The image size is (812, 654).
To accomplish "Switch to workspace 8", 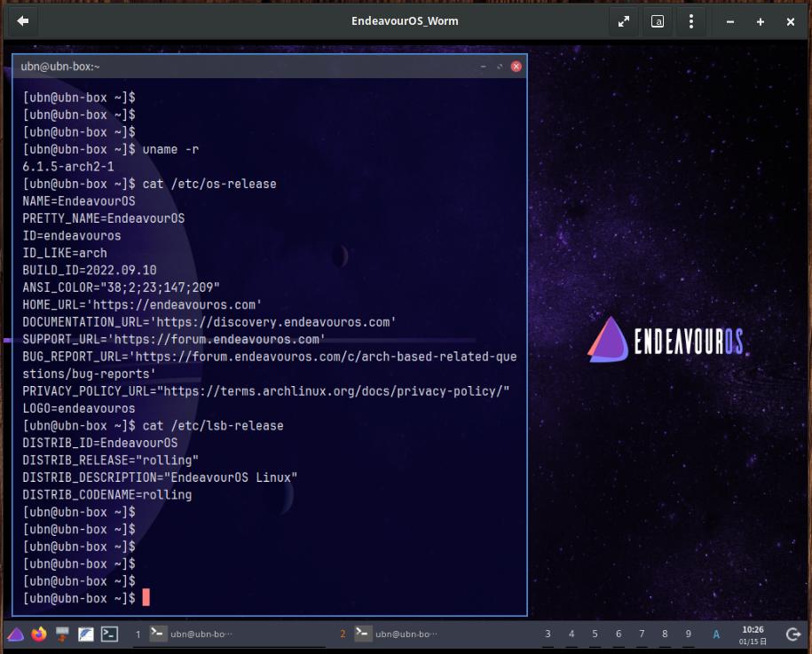I will pyautogui.click(x=665, y=634).
